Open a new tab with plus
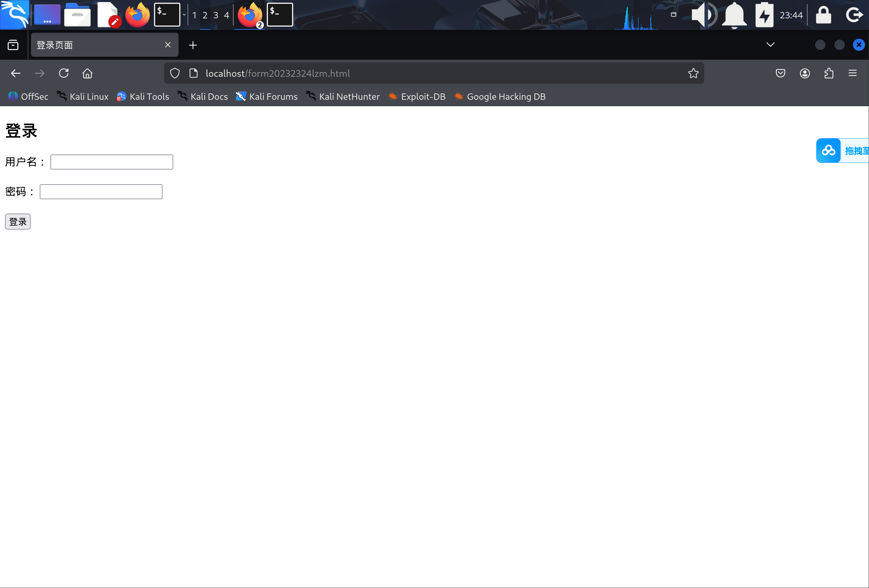 pyautogui.click(x=193, y=45)
